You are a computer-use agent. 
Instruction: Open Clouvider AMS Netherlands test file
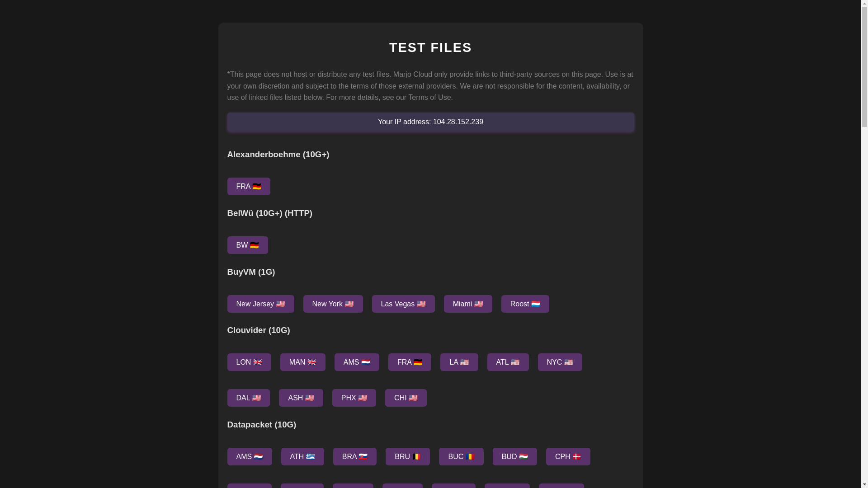(357, 362)
